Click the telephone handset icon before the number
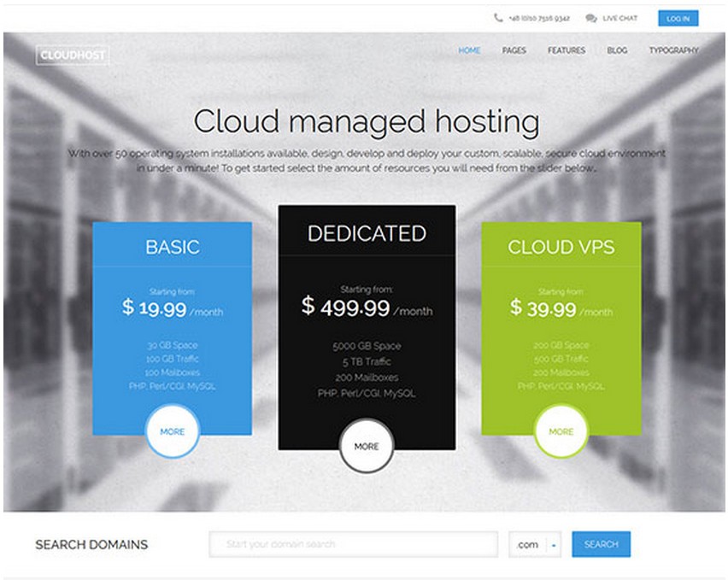The width and height of the screenshot is (728, 580). (x=497, y=18)
